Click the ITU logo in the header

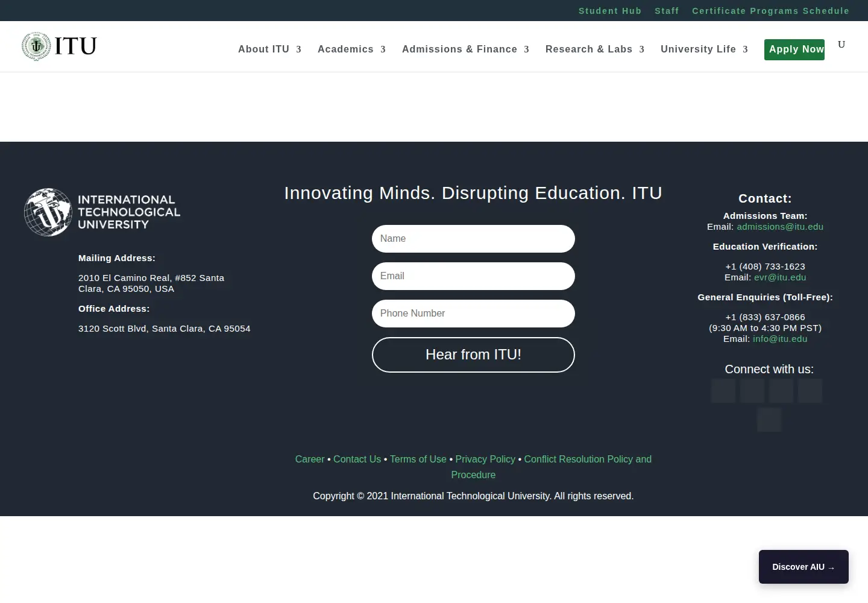[59, 46]
